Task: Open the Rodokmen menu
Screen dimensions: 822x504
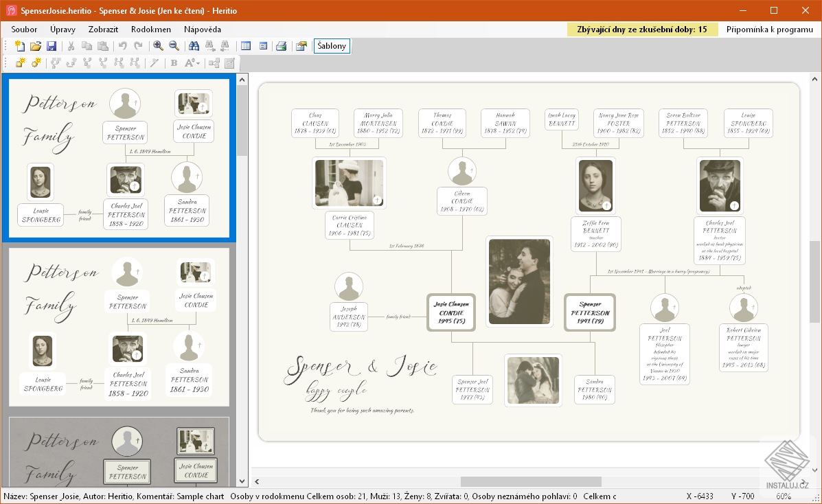Action: click(150, 30)
